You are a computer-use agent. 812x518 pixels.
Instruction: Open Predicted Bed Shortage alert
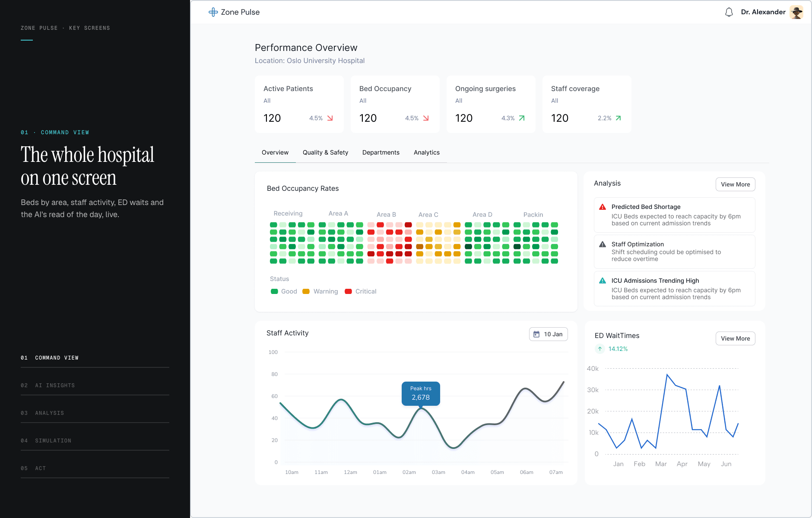click(675, 215)
